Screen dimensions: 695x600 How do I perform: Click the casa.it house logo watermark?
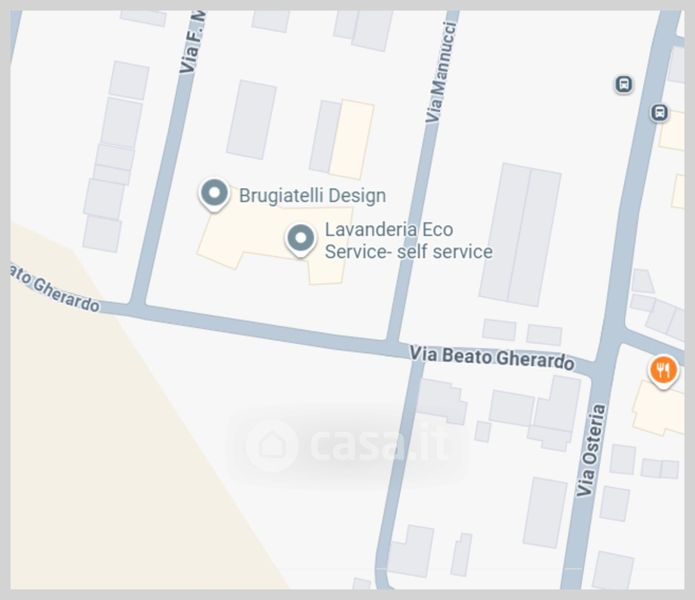(272, 445)
